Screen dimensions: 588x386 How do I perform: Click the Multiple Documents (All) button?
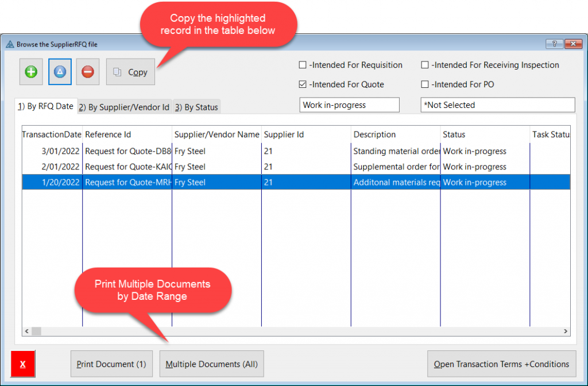coord(211,364)
